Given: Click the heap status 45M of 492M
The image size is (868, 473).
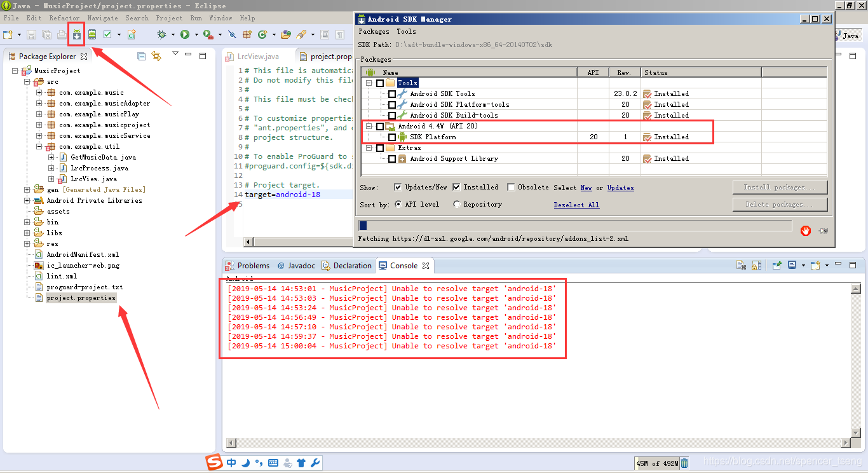Looking at the screenshot, I should (x=657, y=463).
